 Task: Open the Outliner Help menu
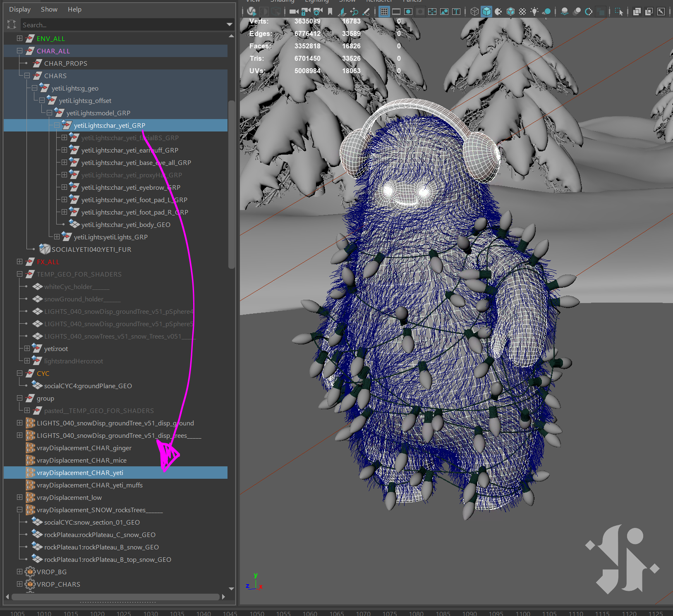click(x=74, y=9)
